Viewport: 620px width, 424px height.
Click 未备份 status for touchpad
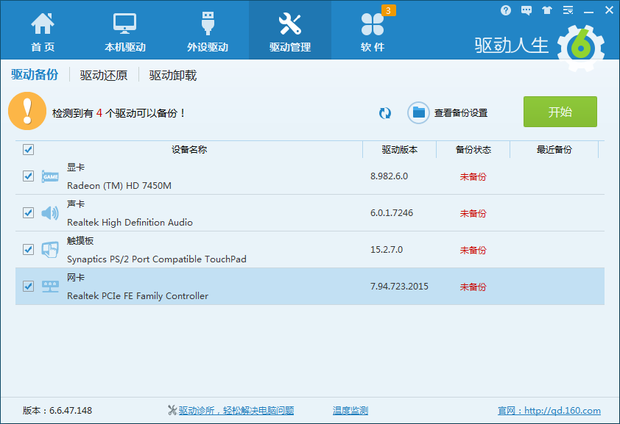(x=473, y=250)
